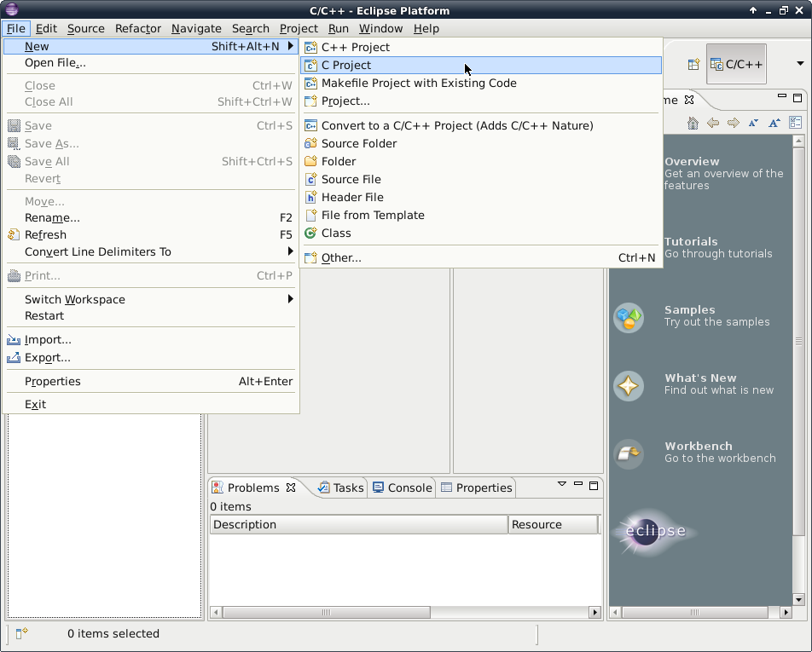The width and height of the screenshot is (812, 652).
Task: Click the Open Perspective icon beside C/C++
Action: tap(693, 64)
